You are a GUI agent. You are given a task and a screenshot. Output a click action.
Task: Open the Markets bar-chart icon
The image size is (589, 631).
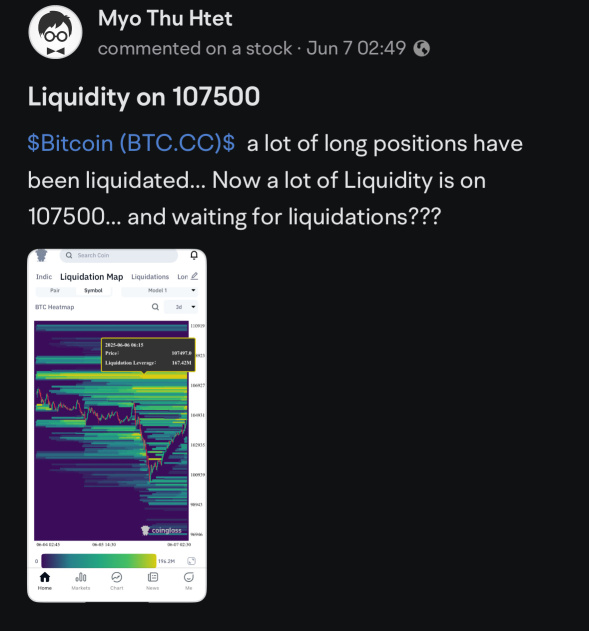point(81,577)
